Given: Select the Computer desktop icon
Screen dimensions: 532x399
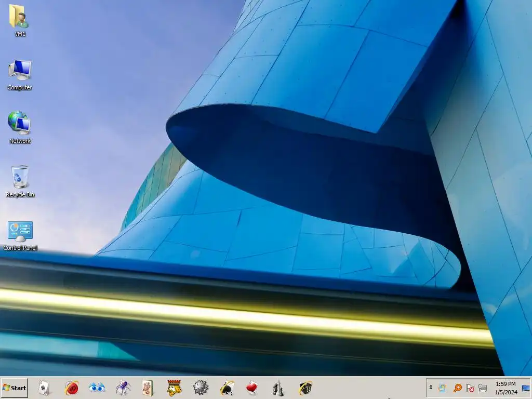Looking at the screenshot, I should [x=20, y=75].
